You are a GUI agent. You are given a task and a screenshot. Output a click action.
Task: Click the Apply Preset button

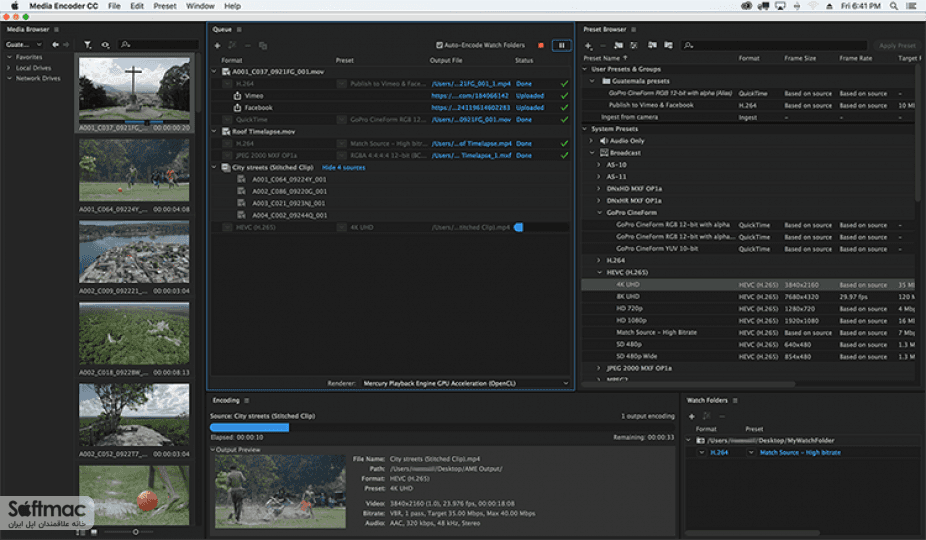tap(897, 45)
